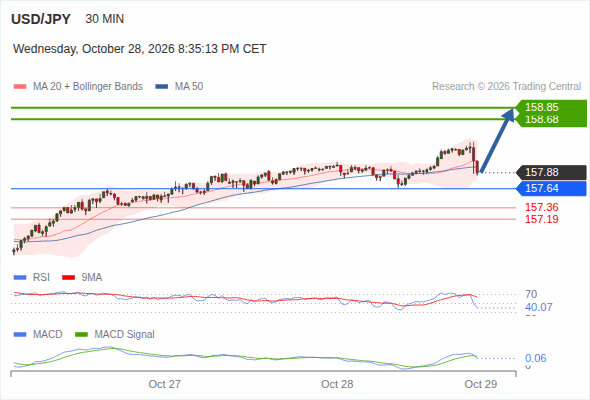Select the 157.19 support price label
This screenshot has width=590, height=400.
[542, 219]
